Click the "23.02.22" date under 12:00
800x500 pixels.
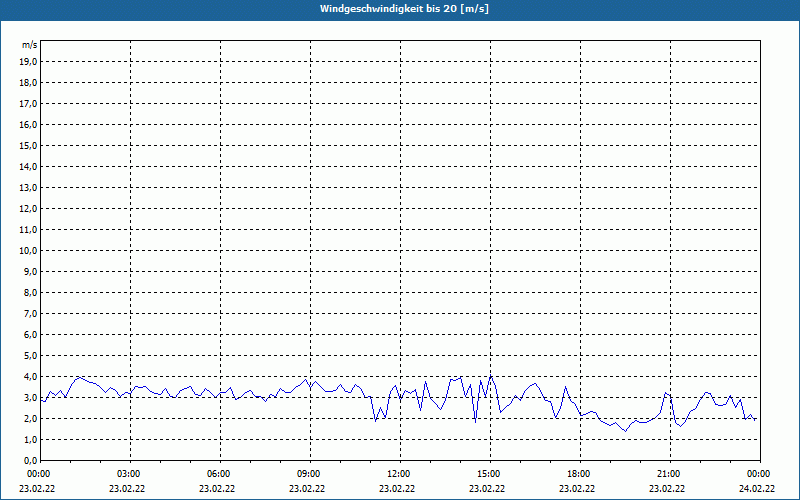397,488
